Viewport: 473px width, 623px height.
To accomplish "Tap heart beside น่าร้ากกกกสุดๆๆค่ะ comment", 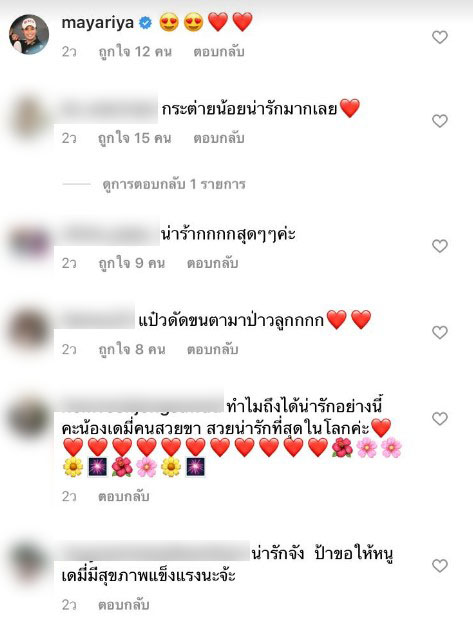I will tap(440, 246).
